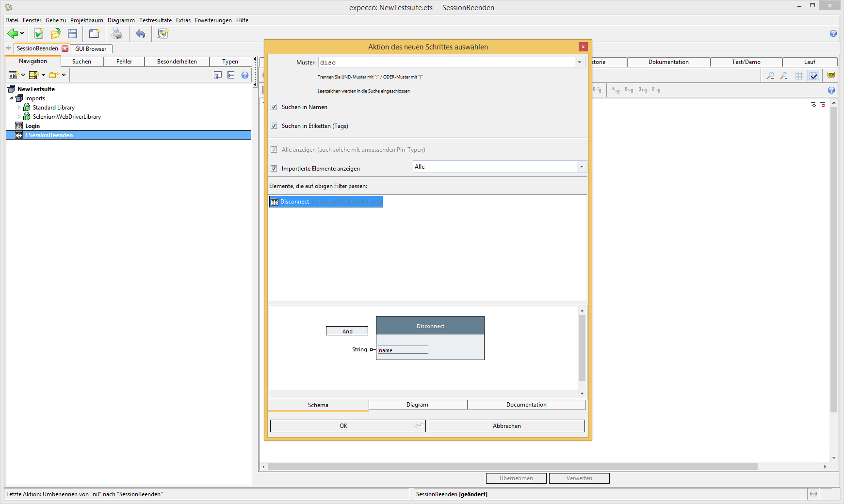Open the 'Alle' filter dropdown
Viewport: 844px width, 504px height.
581,167
